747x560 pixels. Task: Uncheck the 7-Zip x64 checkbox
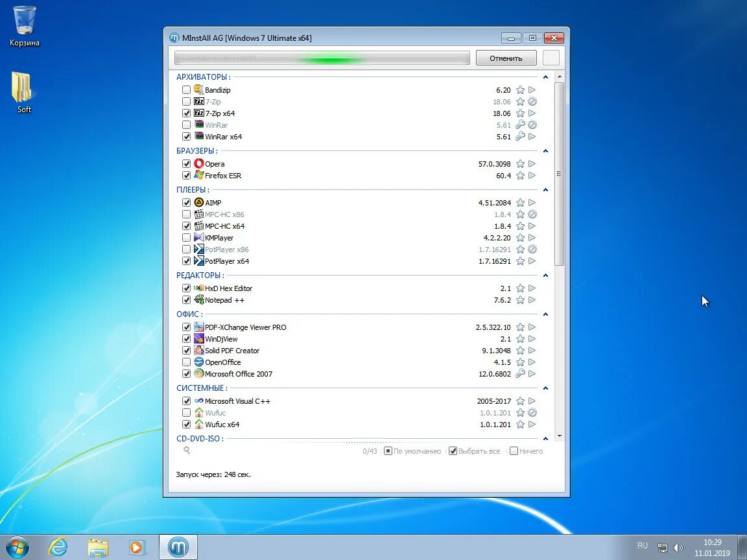click(186, 113)
